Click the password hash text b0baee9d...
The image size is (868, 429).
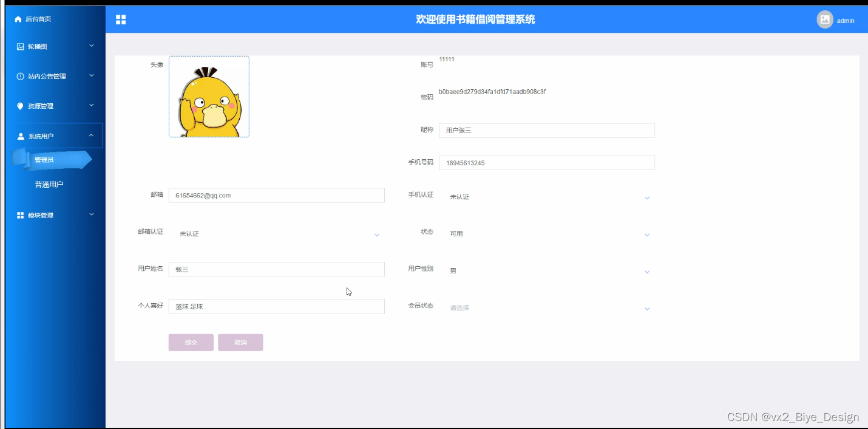pyautogui.click(x=492, y=92)
